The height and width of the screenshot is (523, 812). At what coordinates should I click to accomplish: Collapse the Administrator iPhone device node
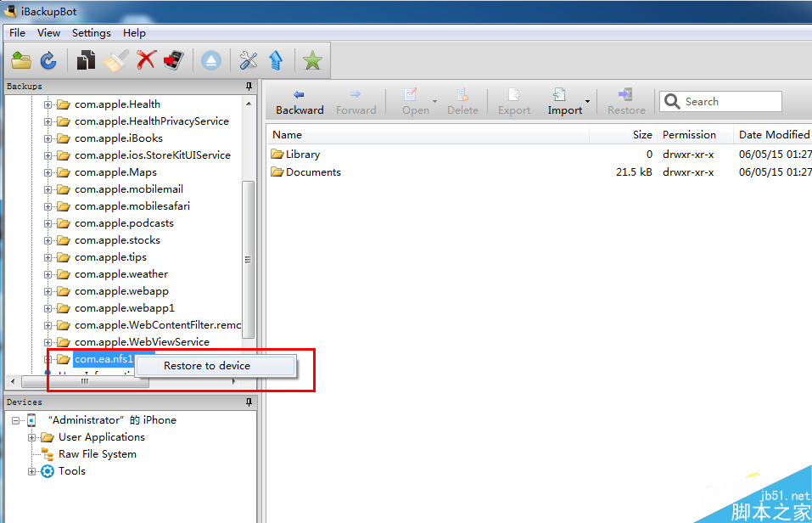(16, 420)
